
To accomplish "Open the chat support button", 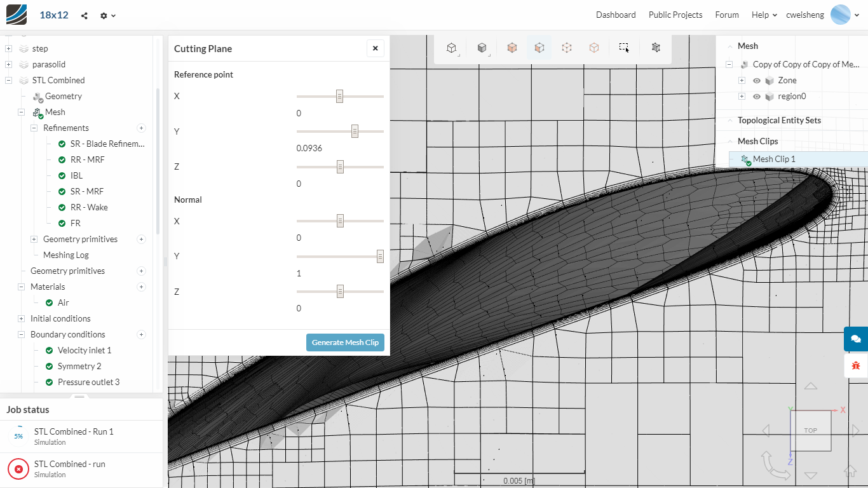I will 855,339.
